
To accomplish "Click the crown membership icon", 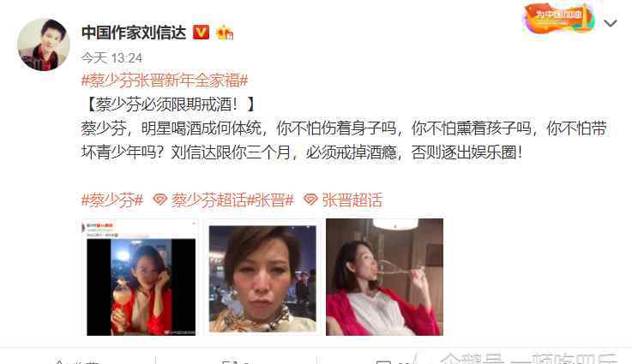I will [x=225, y=33].
